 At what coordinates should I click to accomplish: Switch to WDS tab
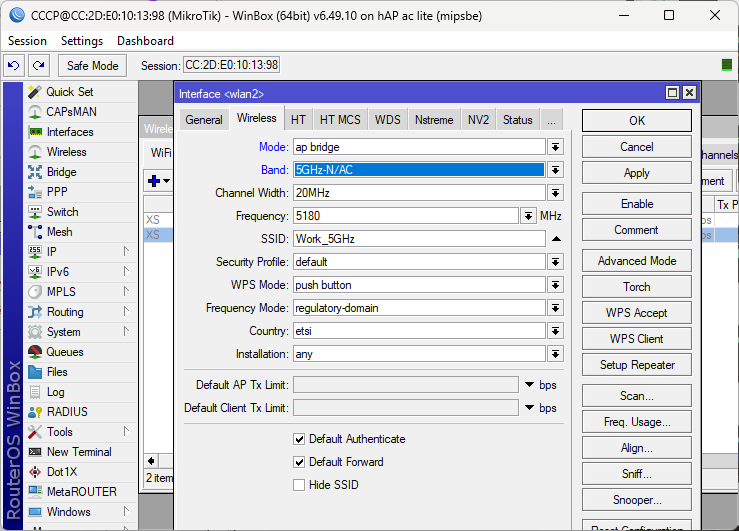click(387, 120)
